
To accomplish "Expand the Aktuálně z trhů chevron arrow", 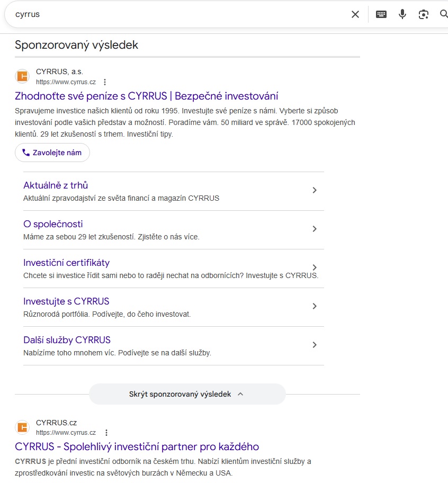I will (x=315, y=190).
